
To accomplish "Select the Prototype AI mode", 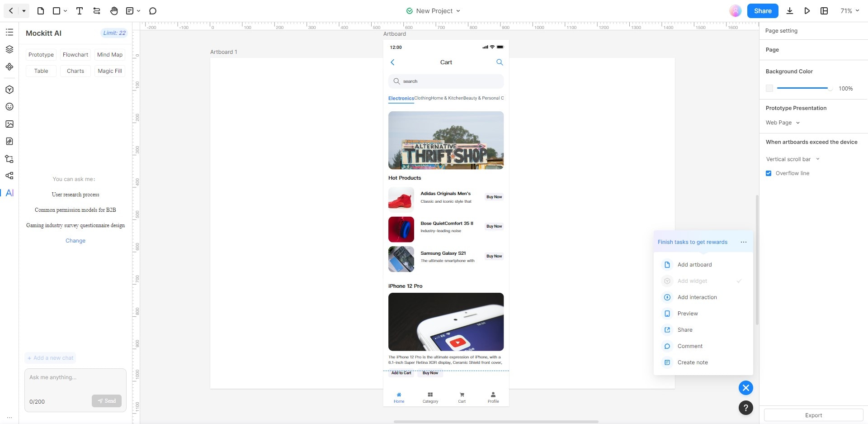I will (41, 55).
